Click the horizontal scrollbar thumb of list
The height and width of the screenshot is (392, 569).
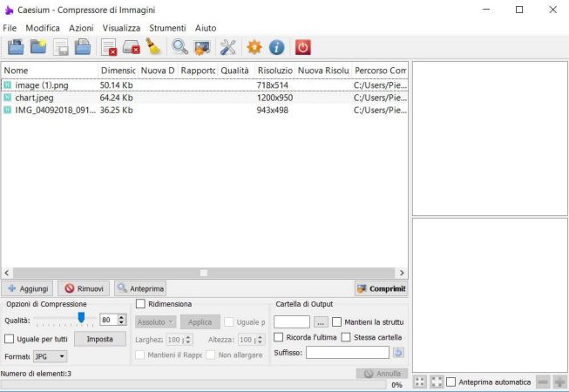tap(204, 273)
